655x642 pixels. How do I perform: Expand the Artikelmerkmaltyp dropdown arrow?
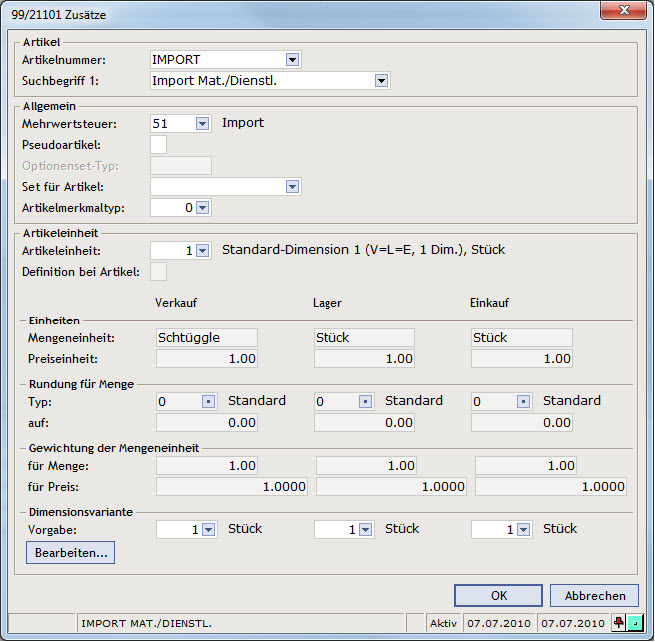[x=203, y=208]
